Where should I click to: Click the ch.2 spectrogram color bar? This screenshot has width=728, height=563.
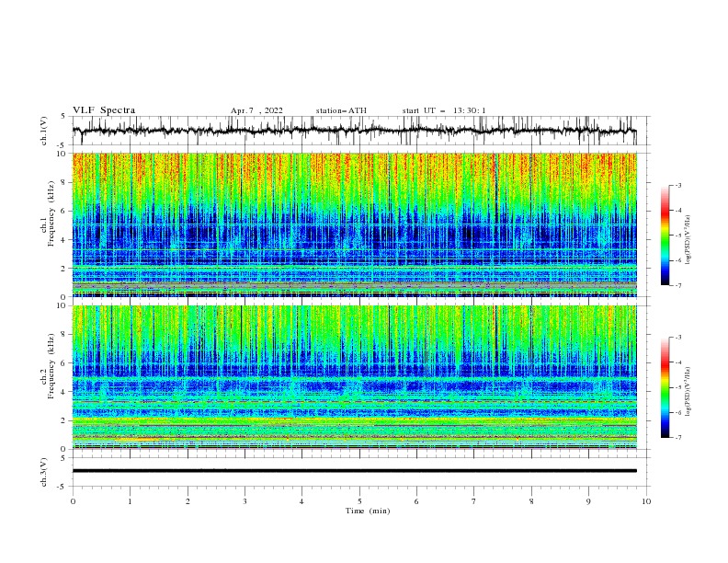[x=665, y=387]
